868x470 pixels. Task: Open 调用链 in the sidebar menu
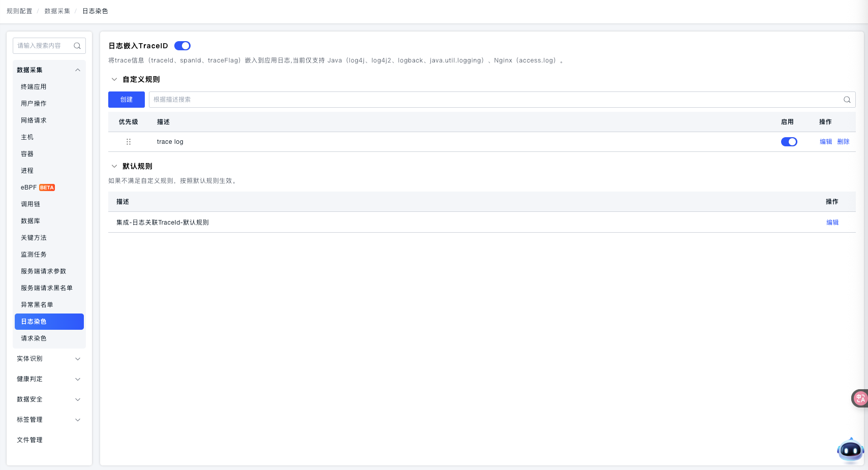(x=30, y=204)
